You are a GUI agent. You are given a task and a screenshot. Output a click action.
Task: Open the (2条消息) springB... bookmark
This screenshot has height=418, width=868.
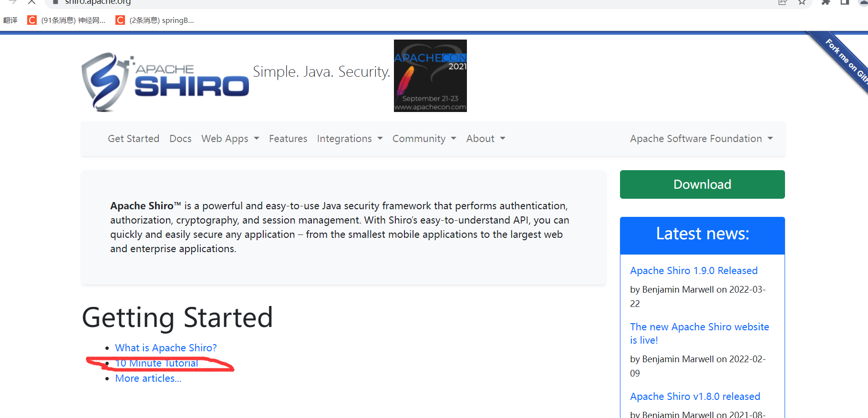(155, 20)
